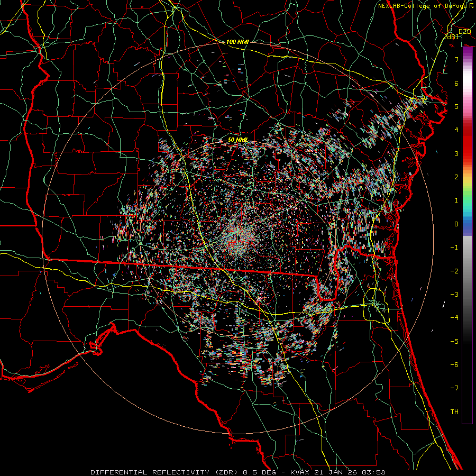
Task: Click the KVAX station identifier in the caption
Action: tap(300, 472)
